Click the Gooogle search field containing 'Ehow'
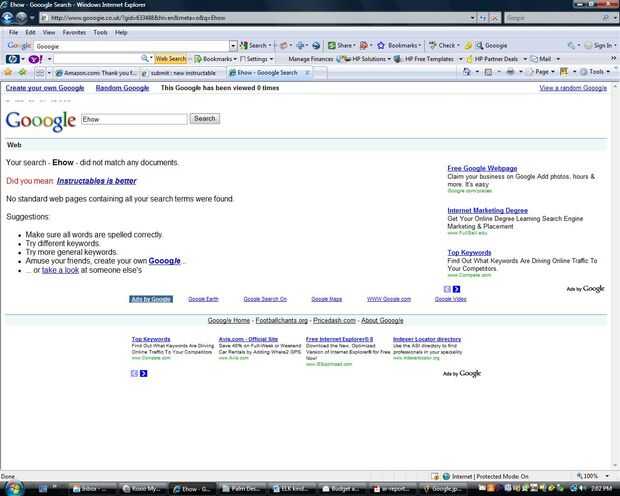 [134, 119]
